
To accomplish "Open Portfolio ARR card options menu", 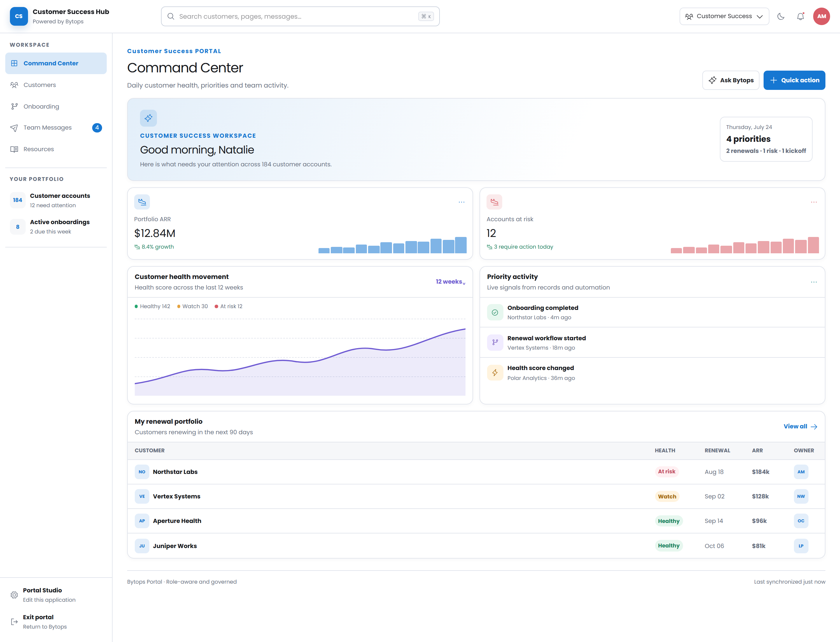I will [x=461, y=202].
